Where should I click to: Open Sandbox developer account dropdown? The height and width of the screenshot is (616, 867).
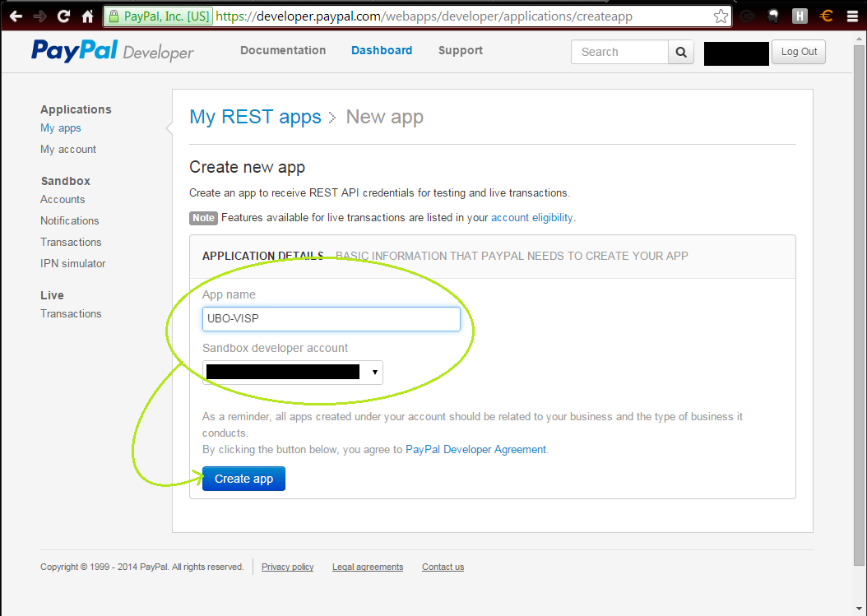[293, 372]
